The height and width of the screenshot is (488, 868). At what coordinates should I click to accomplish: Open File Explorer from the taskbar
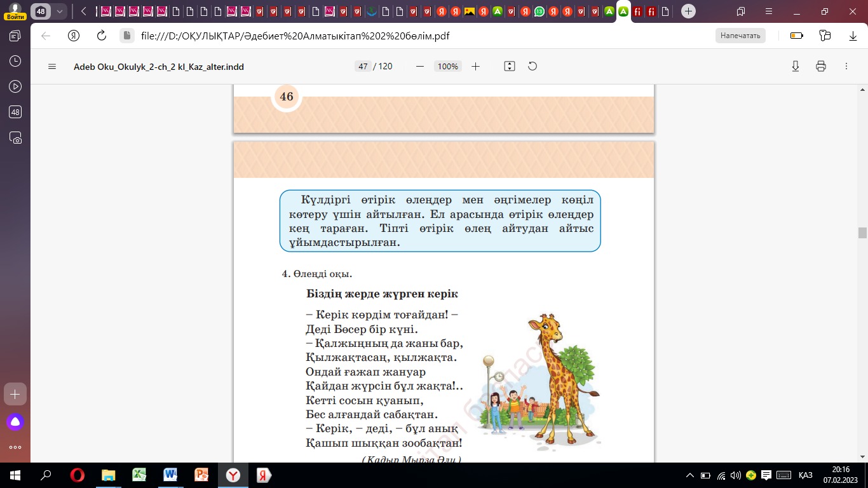pyautogui.click(x=109, y=475)
